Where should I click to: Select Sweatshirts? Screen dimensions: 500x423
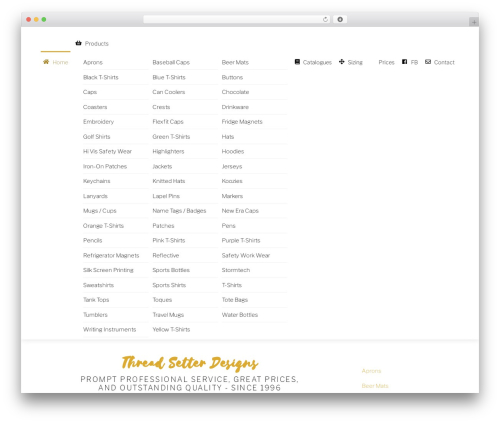point(98,285)
